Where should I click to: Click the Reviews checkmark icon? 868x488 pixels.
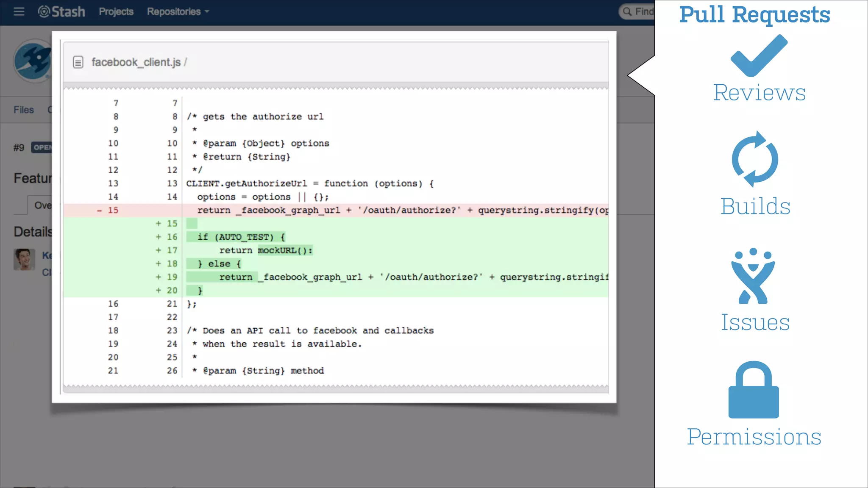coord(759,55)
